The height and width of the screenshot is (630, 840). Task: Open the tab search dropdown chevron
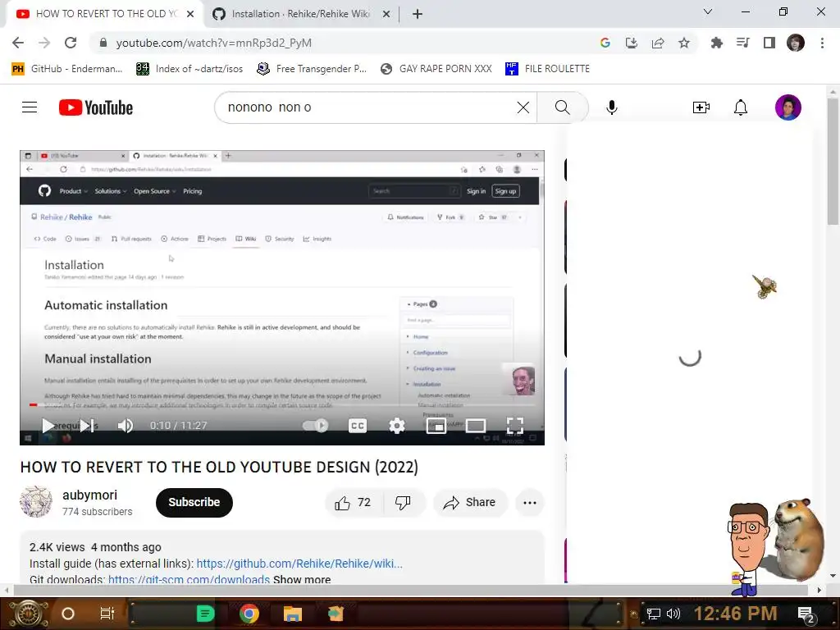708,11
